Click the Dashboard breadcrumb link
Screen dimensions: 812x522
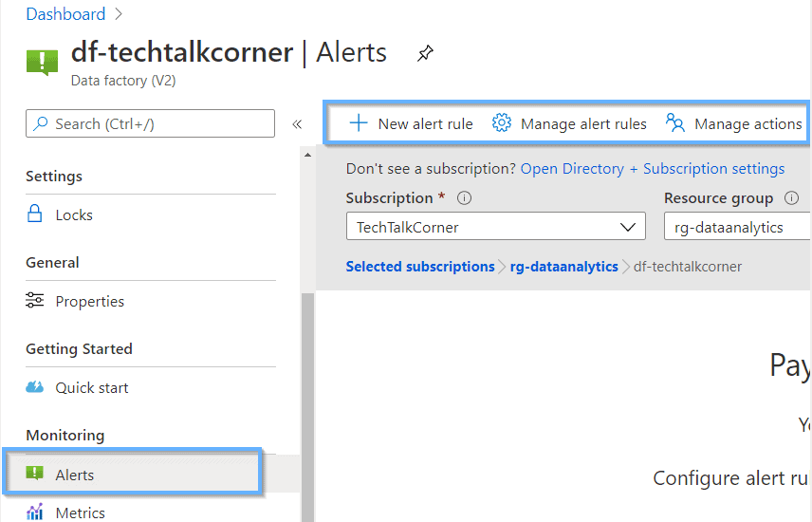click(65, 14)
